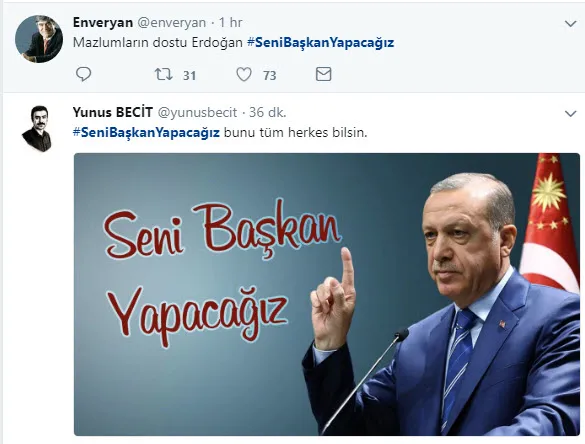Screen dimensions: 585x444
Task: Click the retweet count 31
Action: (189, 76)
